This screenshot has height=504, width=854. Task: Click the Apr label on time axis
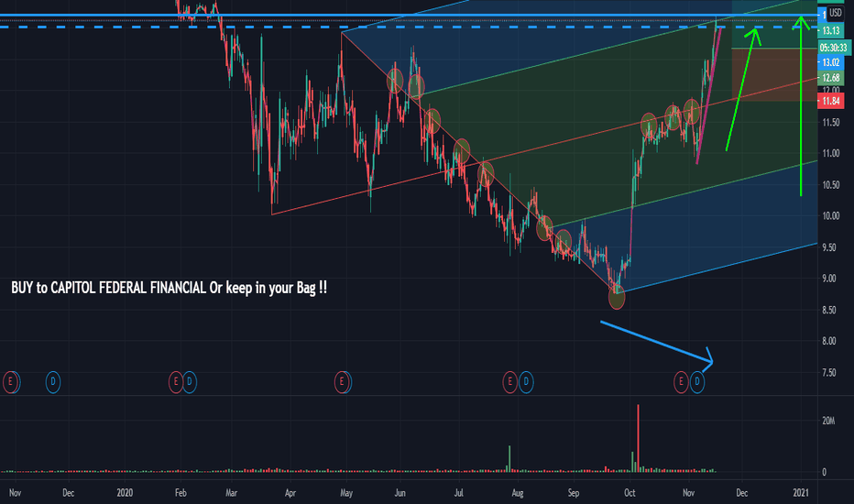(290, 493)
